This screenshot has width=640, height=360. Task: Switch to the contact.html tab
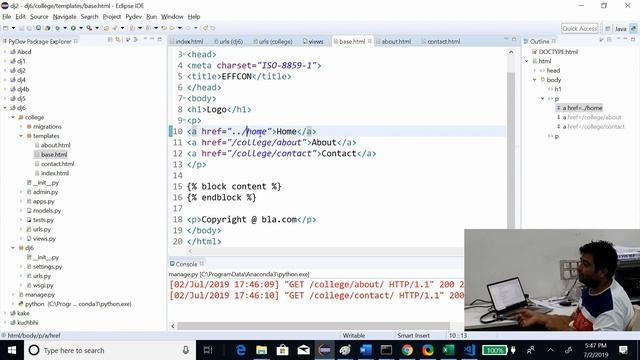(441, 41)
